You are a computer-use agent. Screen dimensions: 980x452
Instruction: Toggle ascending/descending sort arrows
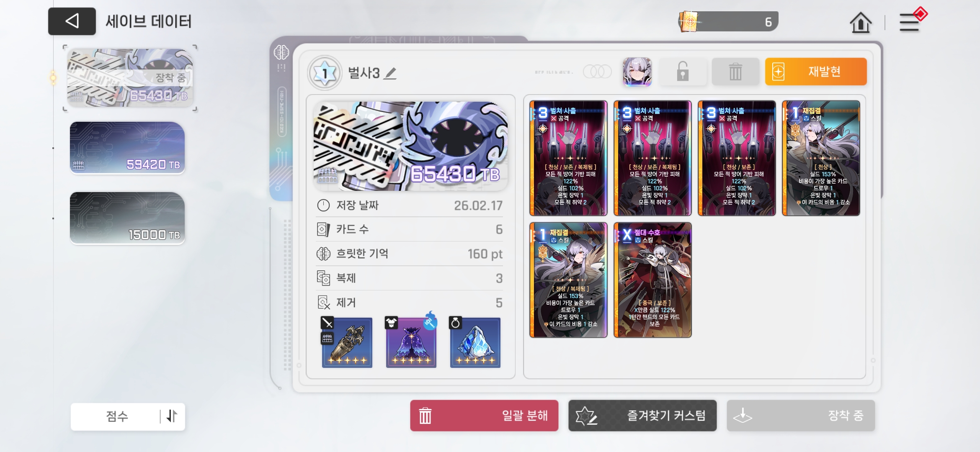(172, 416)
